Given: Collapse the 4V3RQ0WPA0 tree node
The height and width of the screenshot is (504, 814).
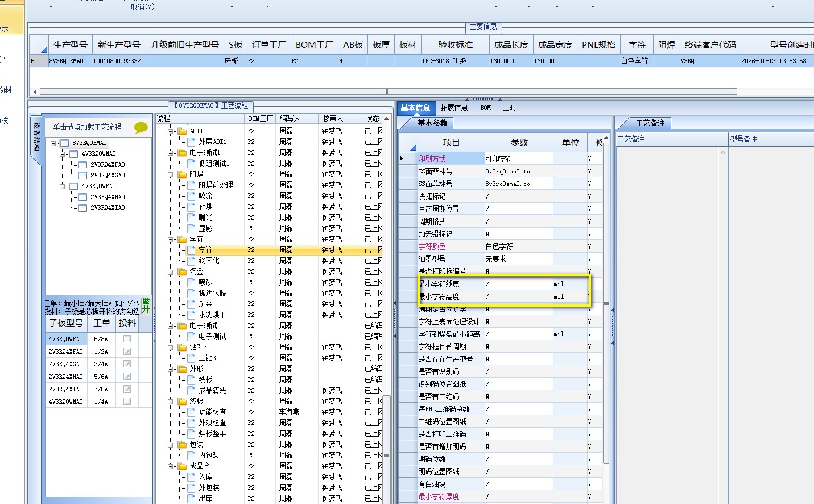Looking at the screenshot, I should (x=63, y=187).
